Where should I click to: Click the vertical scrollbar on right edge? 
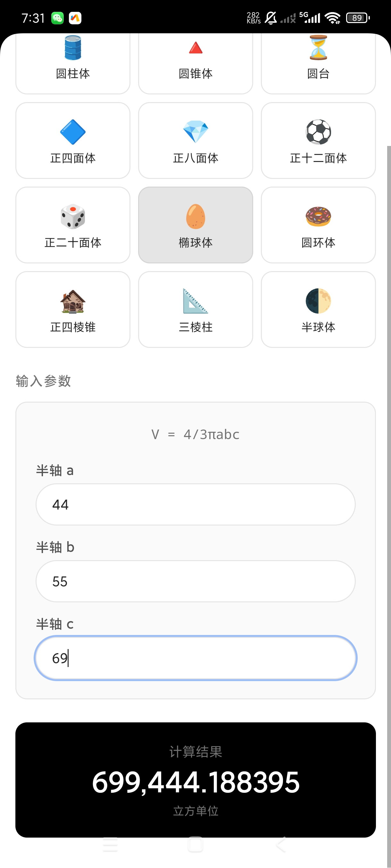389,505
